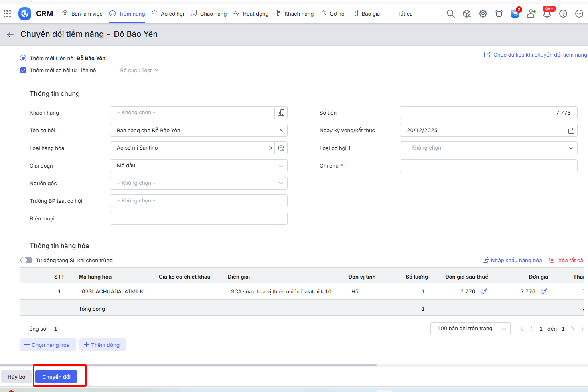Viewport: 588px width, 392px height.
Task: Click the Chuyển đổi button
Action: [x=56, y=377]
